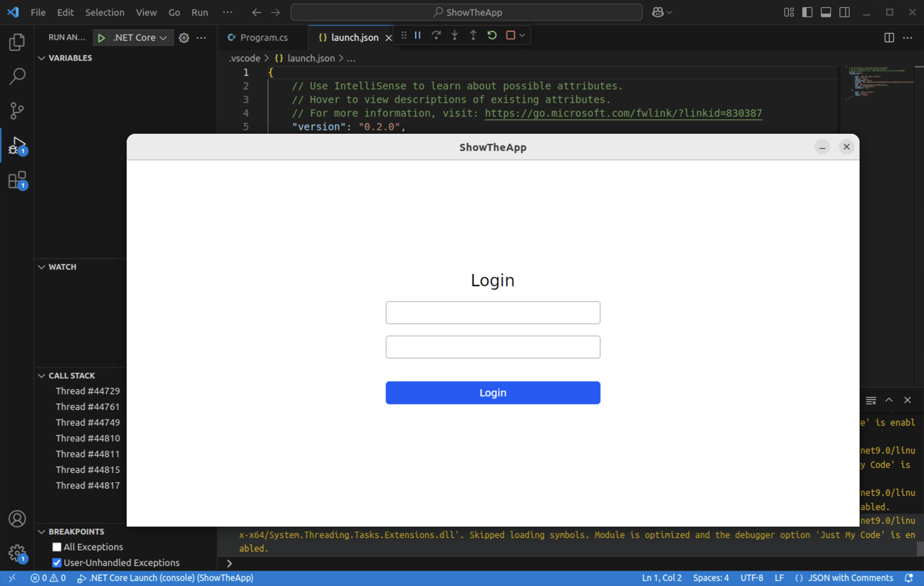Screen dimensions: 924x586
Task: Open the Edit menu
Action: coord(65,12)
